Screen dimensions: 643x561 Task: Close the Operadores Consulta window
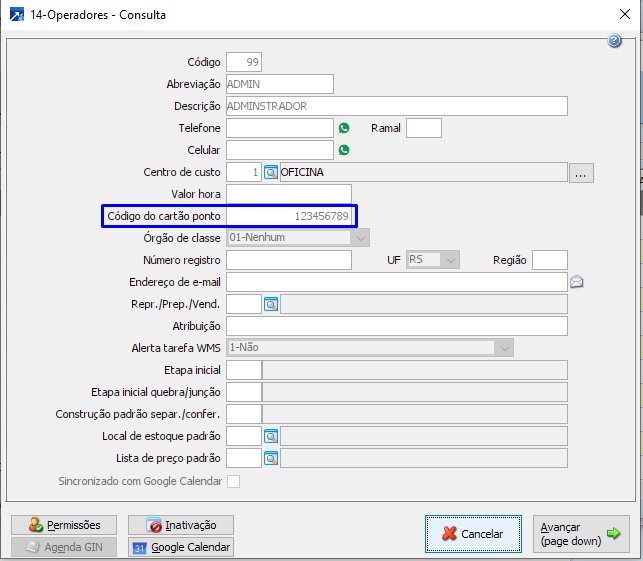pyautogui.click(x=625, y=14)
